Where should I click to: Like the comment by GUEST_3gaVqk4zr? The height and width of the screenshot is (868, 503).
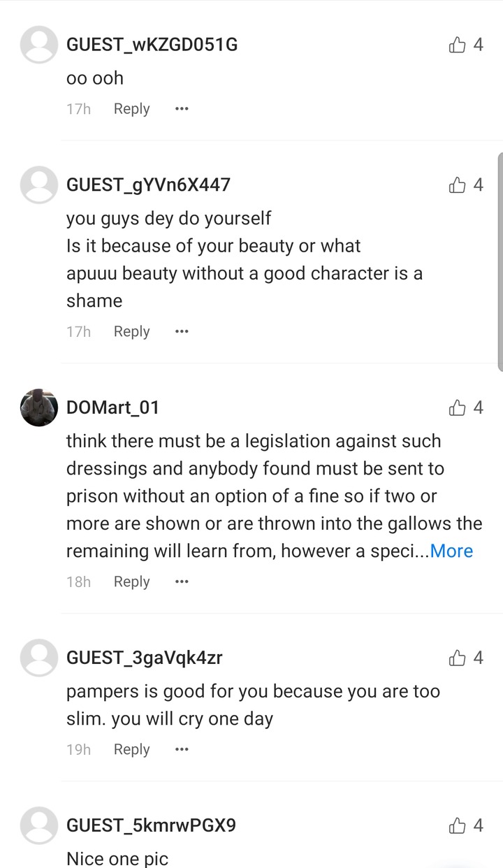tap(458, 658)
